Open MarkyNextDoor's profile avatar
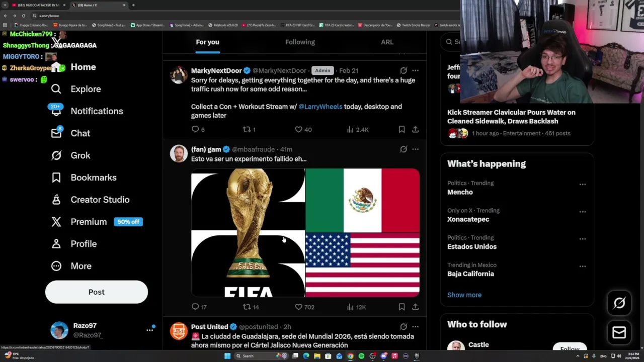This screenshot has height=362, width=644. click(179, 75)
